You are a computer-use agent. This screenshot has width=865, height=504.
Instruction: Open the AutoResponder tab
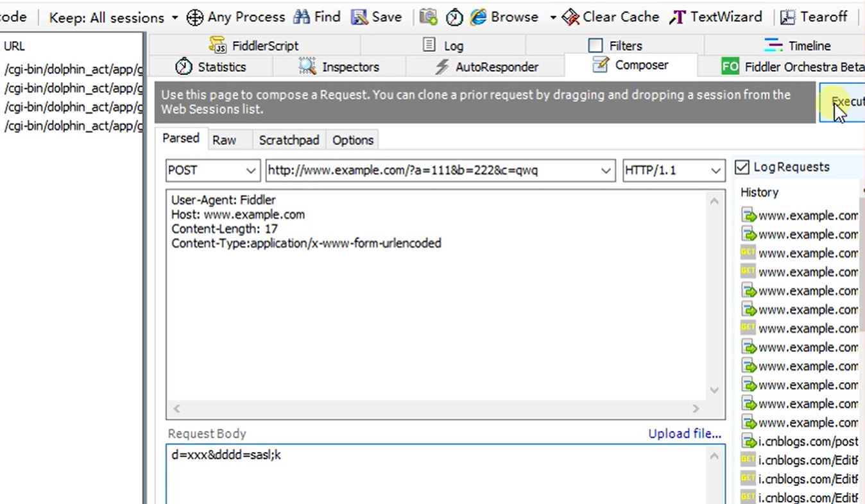pyautogui.click(x=486, y=67)
